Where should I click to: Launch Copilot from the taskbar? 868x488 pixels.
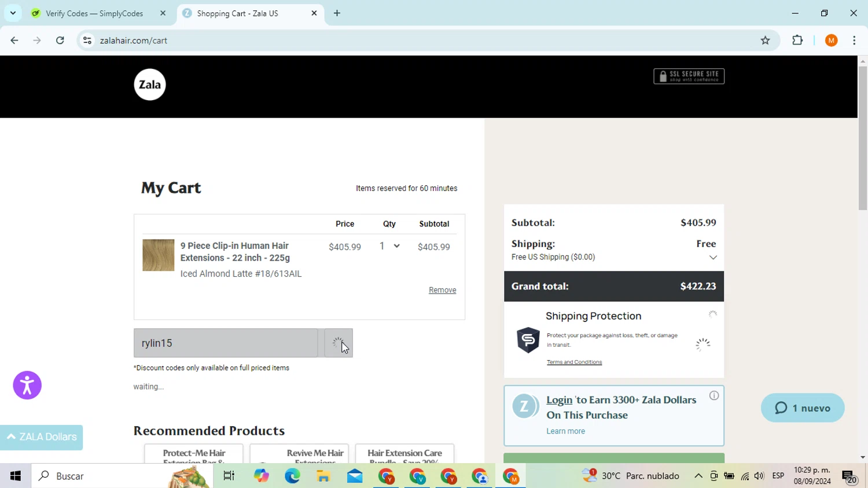click(261, 476)
